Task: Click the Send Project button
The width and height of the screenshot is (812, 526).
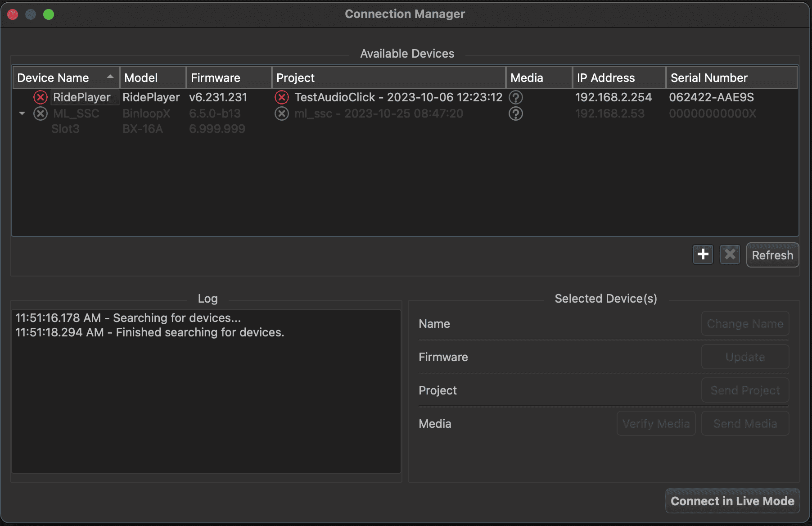Action: [x=745, y=390]
